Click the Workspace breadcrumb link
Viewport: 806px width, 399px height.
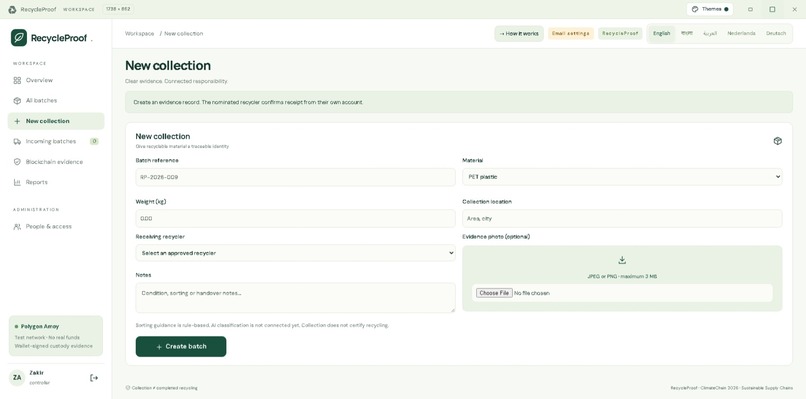tap(139, 33)
